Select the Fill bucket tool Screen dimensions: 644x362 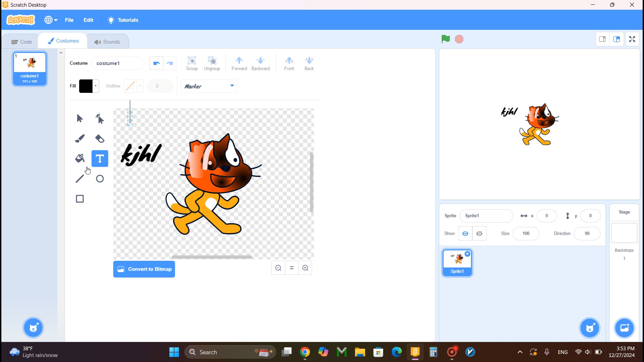[79, 159]
